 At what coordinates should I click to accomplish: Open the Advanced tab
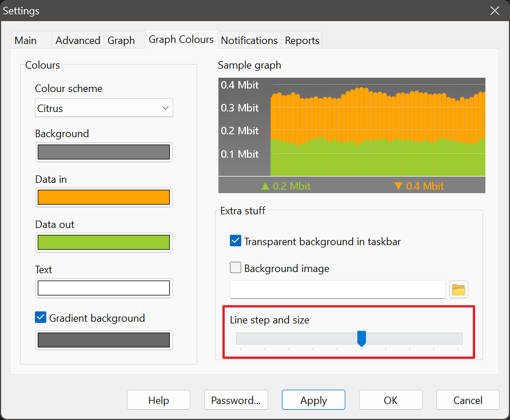(78, 41)
